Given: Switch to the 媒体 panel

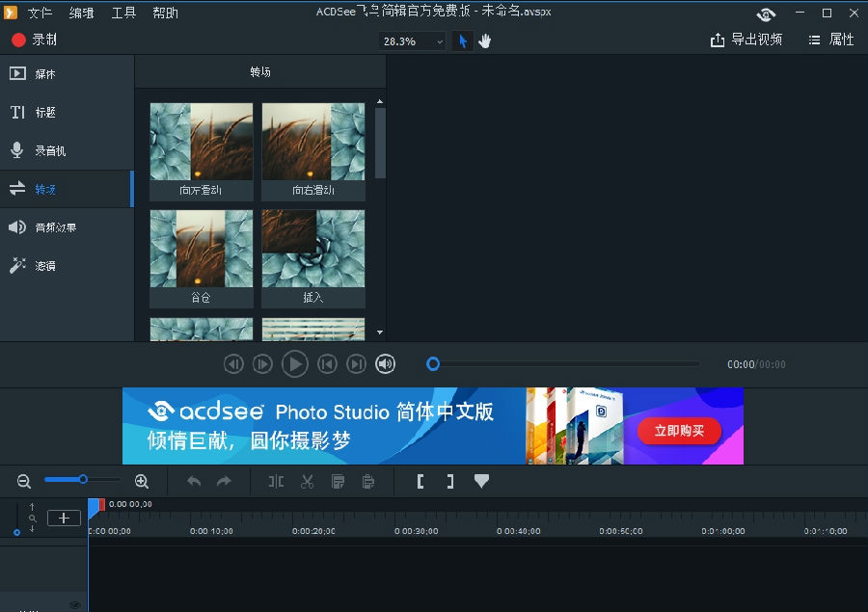Looking at the screenshot, I should [43, 71].
